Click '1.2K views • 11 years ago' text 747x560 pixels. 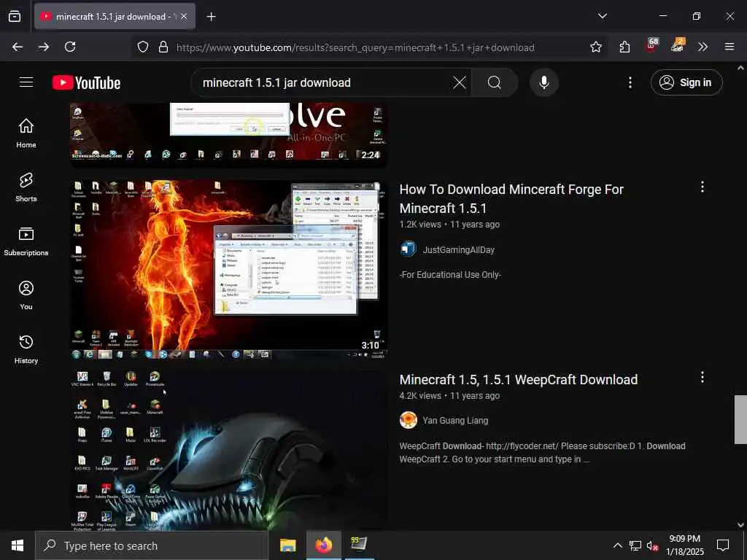(x=449, y=225)
